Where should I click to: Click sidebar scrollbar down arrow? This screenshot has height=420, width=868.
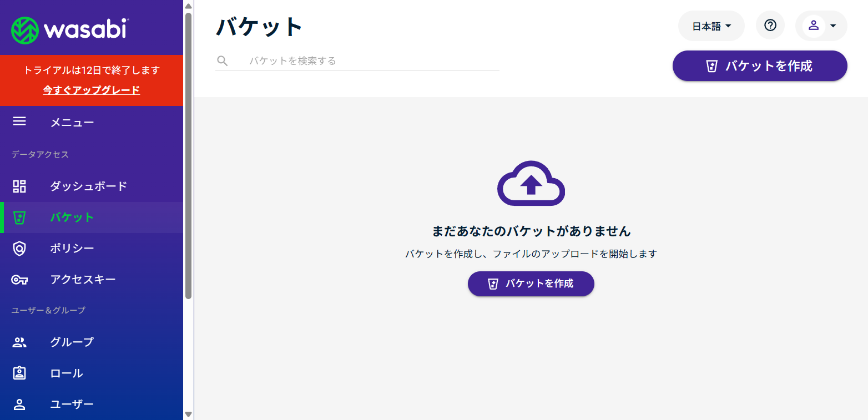(188, 414)
